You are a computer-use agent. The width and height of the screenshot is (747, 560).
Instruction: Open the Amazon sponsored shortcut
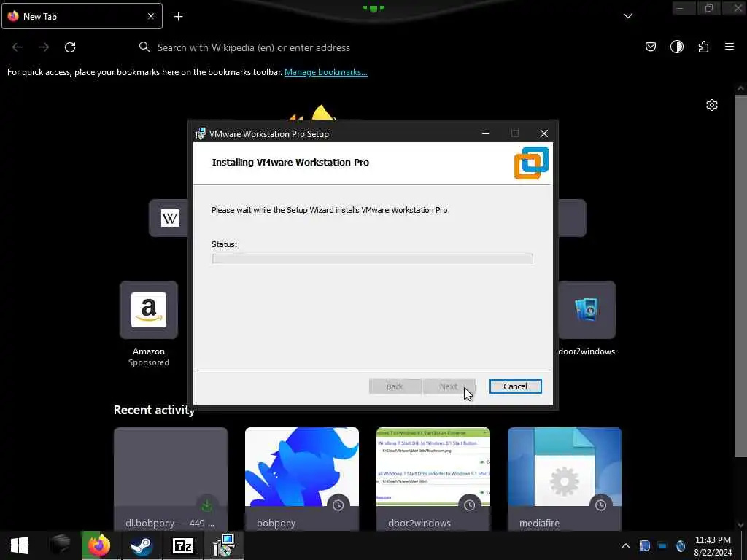tap(149, 310)
